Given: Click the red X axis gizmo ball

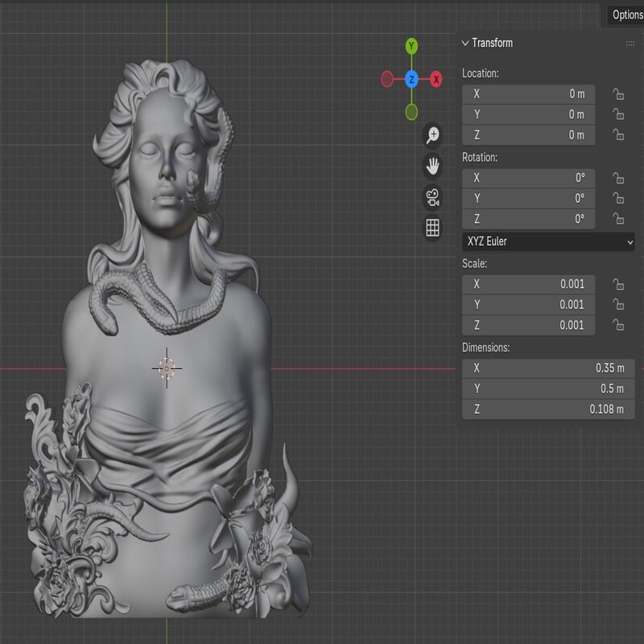Looking at the screenshot, I should point(436,79).
